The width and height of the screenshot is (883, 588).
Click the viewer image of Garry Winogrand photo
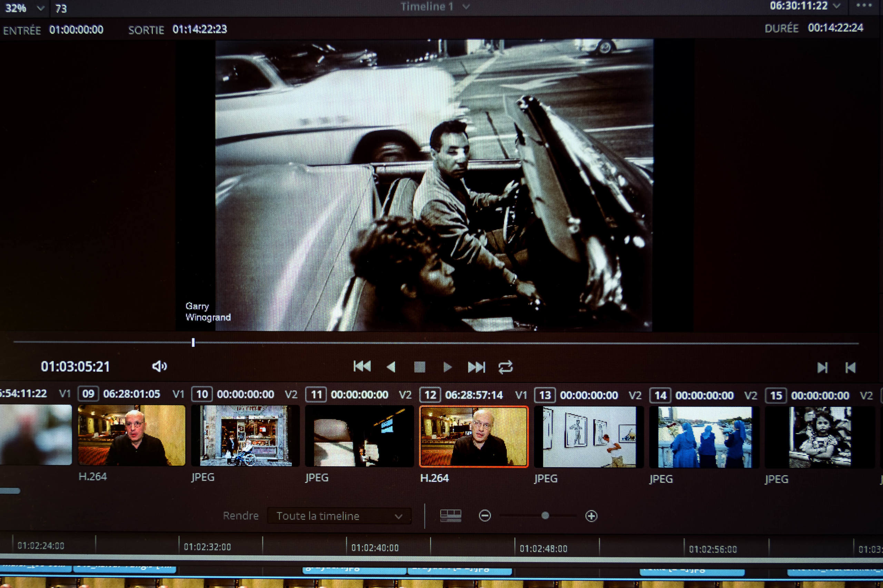click(x=434, y=185)
